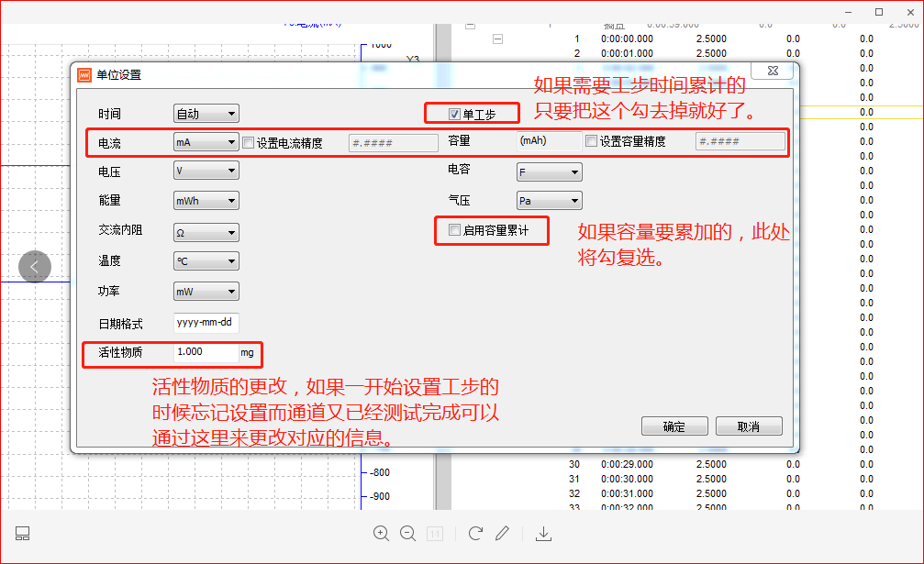924x564 pixels.
Task: Enable 设置电流精度 checkbox
Action: click(248, 142)
